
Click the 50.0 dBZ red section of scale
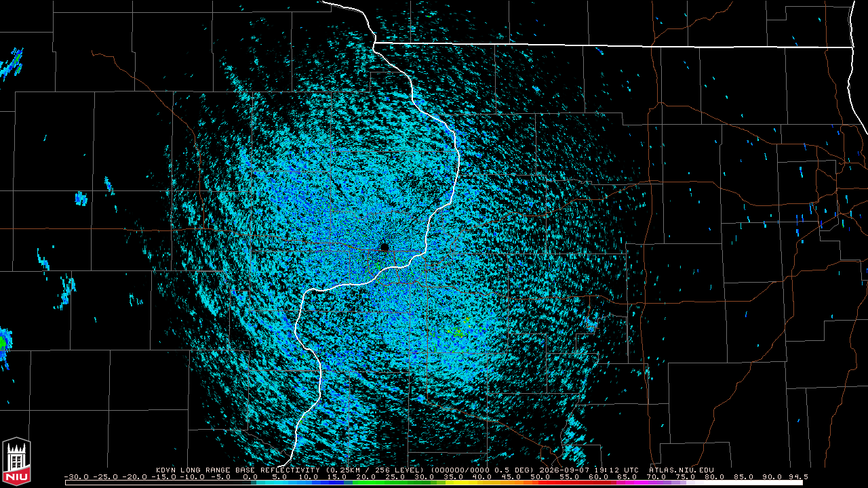tap(540, 483)
